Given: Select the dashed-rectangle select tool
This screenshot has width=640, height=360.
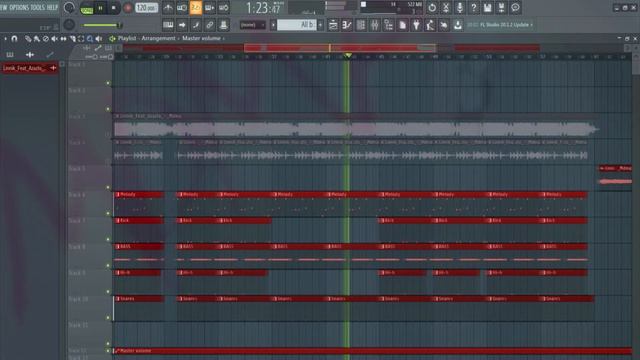Looking at the screenshot, I should 81,39.
